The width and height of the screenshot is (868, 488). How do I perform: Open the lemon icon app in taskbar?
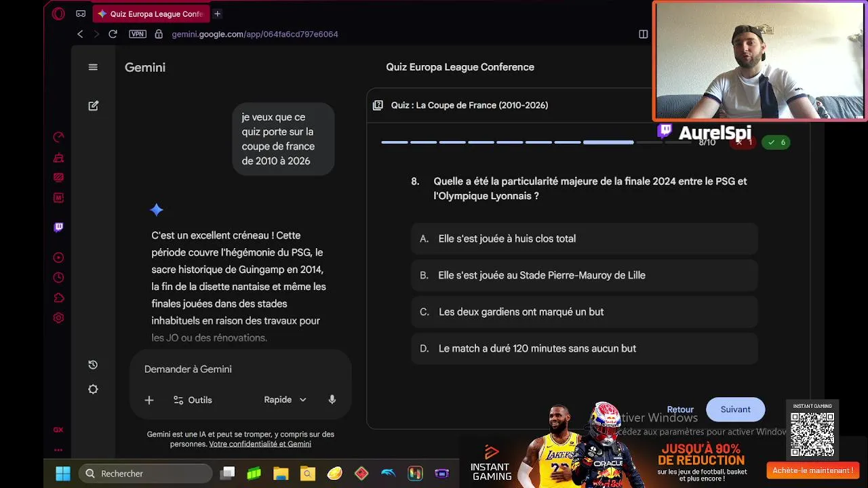[x=334, y=473]
